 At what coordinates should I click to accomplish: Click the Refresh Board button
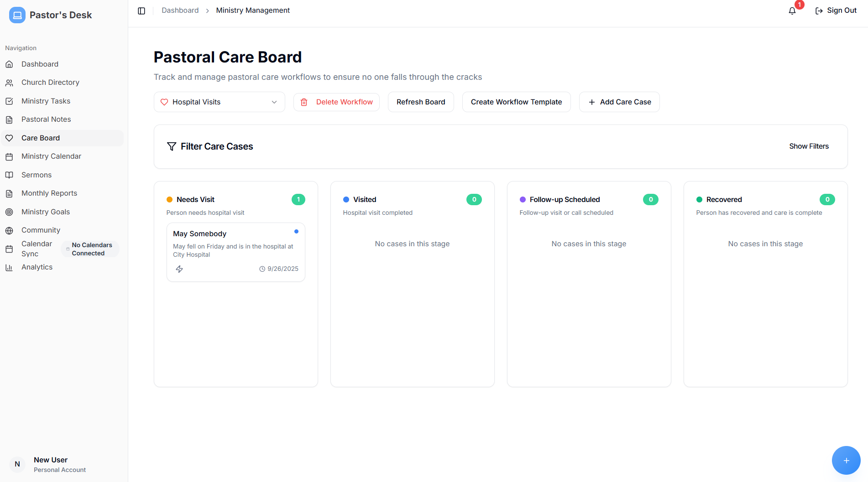(x=421, y=102)
